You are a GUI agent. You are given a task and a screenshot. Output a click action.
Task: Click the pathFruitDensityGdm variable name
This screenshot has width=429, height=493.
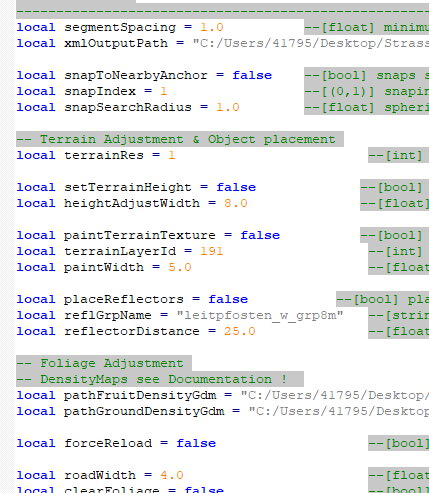pyautogui.click(x=140, y=395)
